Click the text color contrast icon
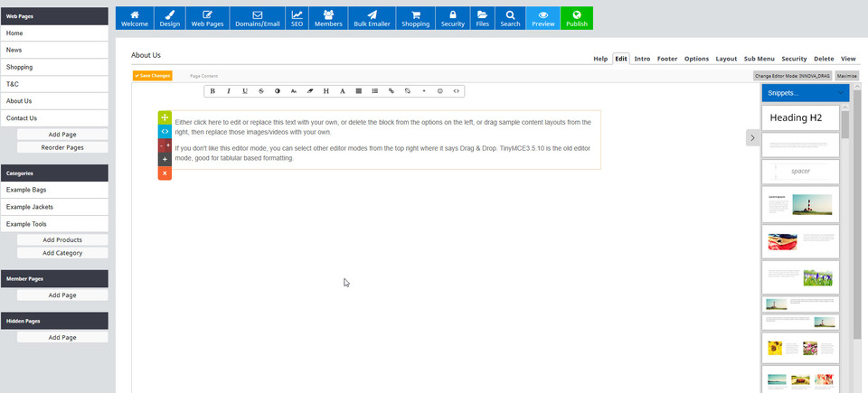Screen dimensions: 868x393 point(278,91)
